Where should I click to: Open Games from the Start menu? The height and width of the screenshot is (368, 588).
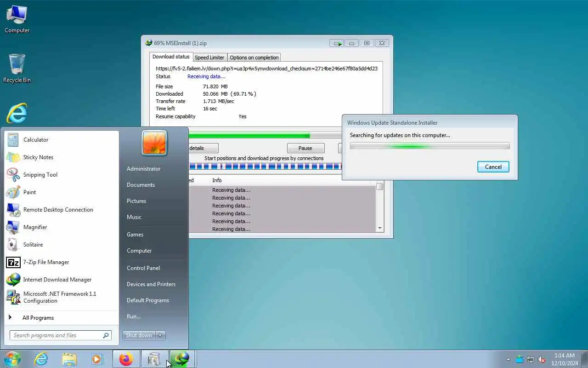coord(135,235)
